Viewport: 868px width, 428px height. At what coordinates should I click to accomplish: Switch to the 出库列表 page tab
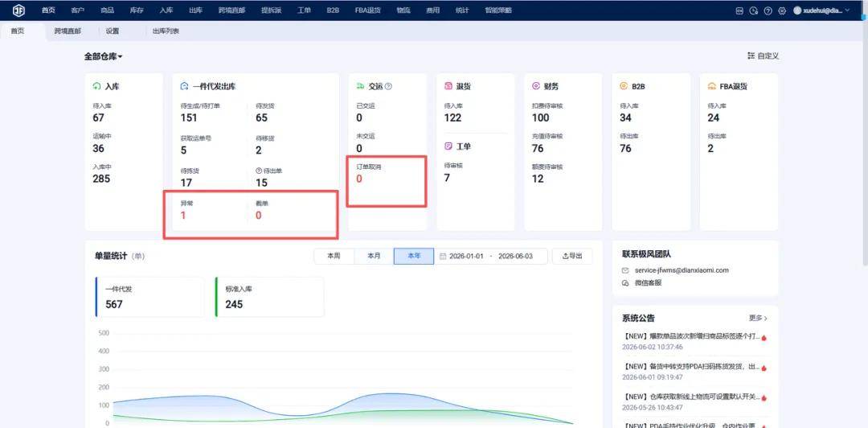[x=166, y=31]
